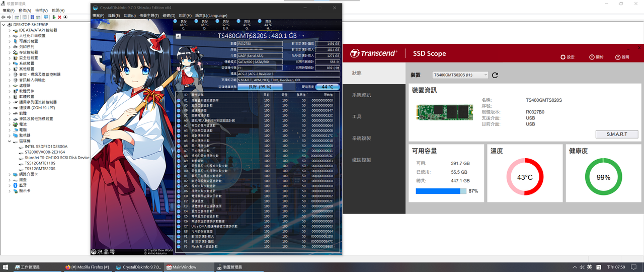Click status orb of SMART row C2 硬碟溫度
The image size is (644, 272).
[179, 201]
